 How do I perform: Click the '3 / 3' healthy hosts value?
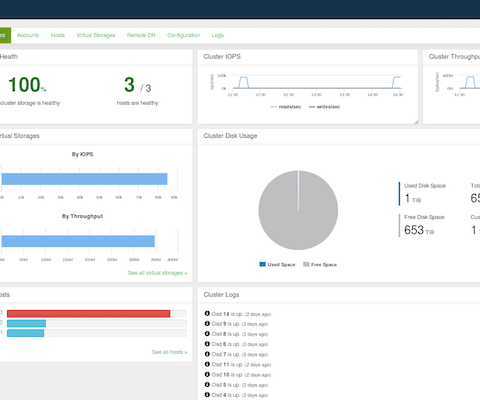point(137,85)
